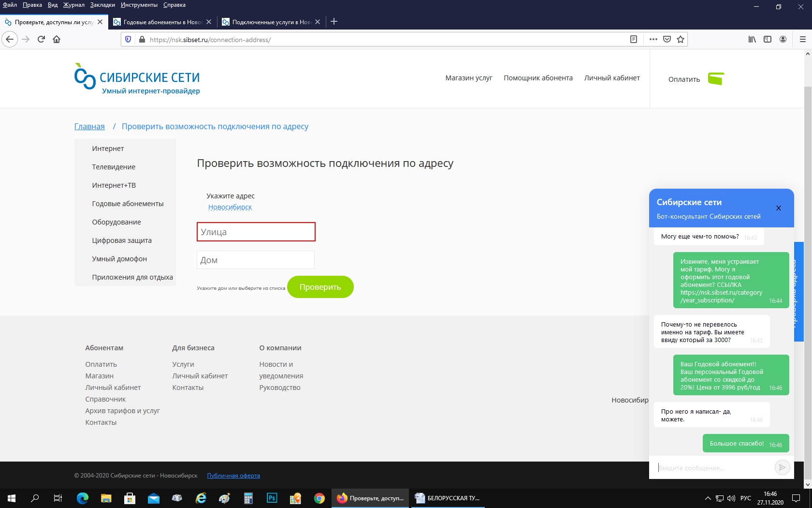The image size is (812, 508).
Task: Reload the current page
Action: point(41,39)
